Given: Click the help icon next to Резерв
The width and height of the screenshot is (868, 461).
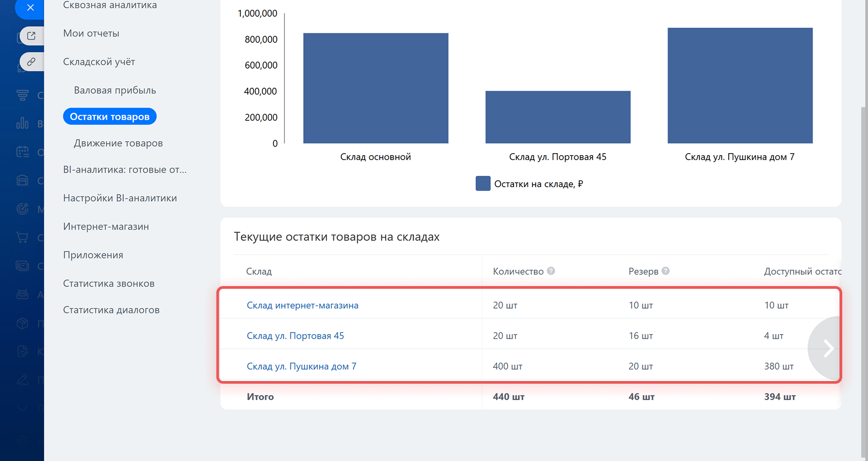Looking at the screenshot, I should [665, 271].
